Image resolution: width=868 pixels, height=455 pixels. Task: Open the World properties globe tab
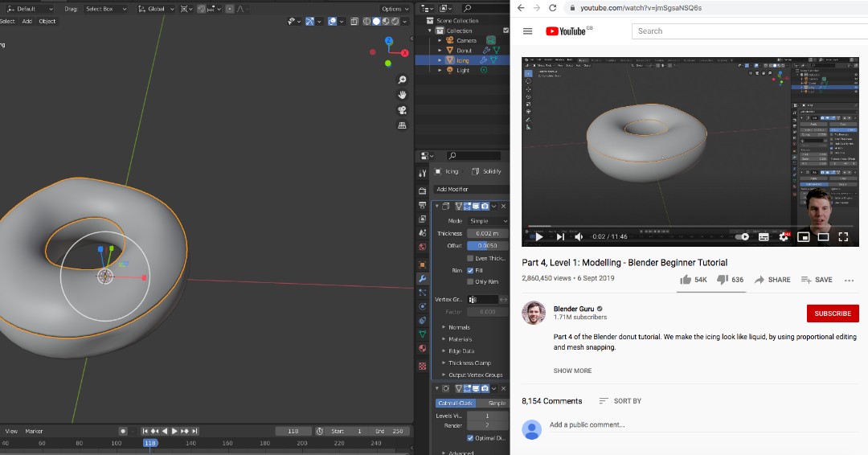[x=423, y=247]
